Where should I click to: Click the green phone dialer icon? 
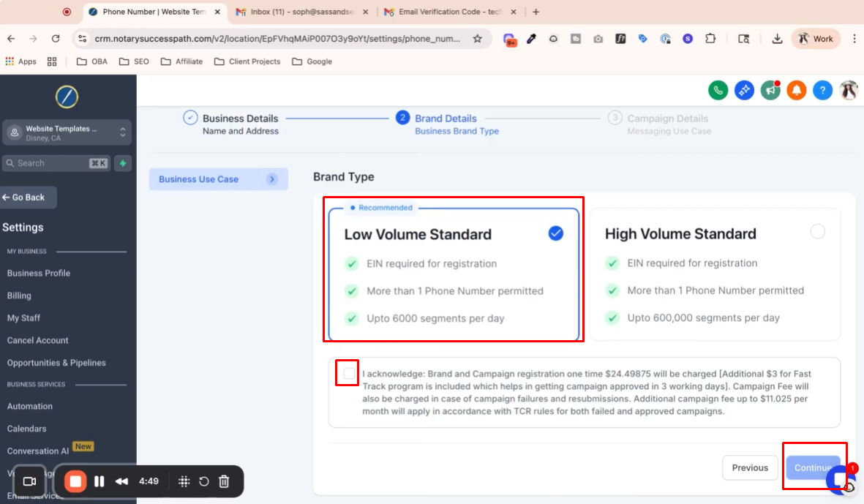tap(718, 90)
